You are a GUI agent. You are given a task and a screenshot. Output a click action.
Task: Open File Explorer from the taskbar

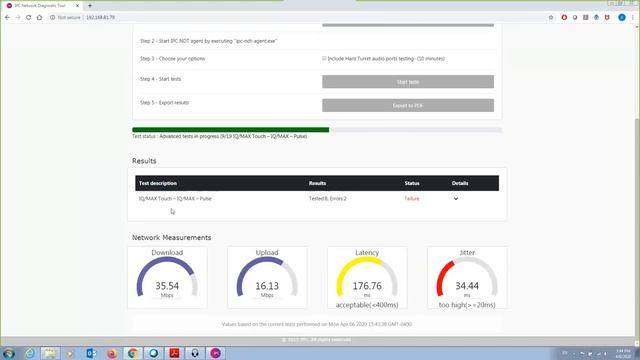pyautogui.click(x=50, y=353)
